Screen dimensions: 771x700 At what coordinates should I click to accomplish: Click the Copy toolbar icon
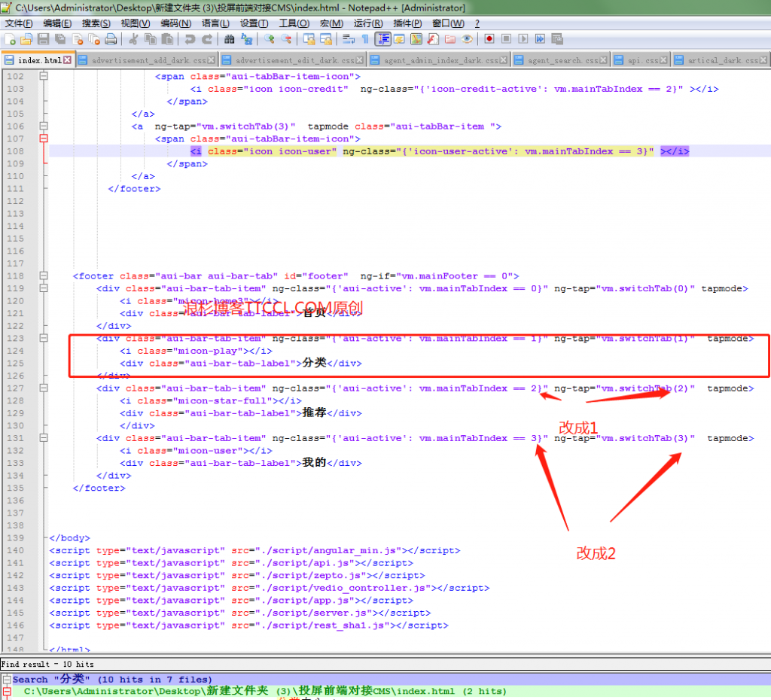(x=151, y=39)
